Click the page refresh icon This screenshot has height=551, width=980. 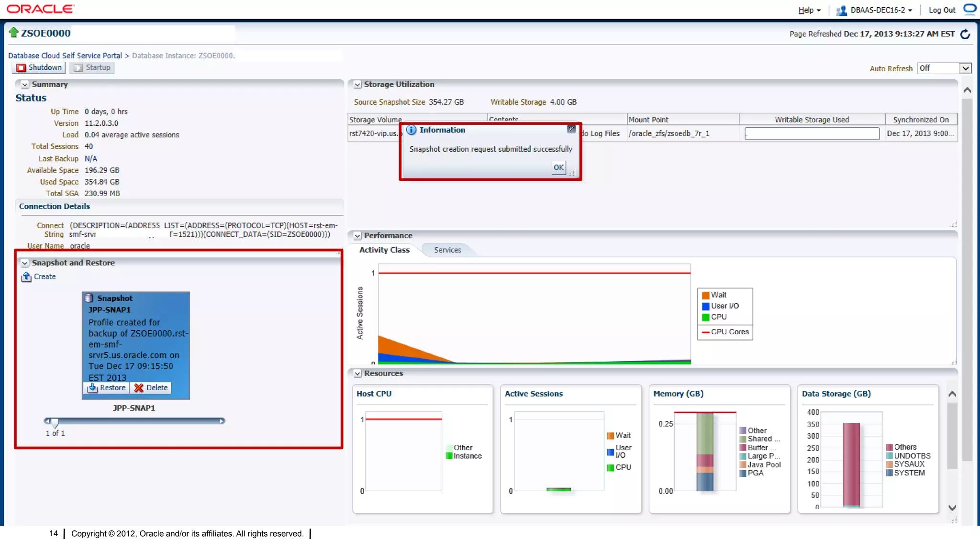pos(965,34)
